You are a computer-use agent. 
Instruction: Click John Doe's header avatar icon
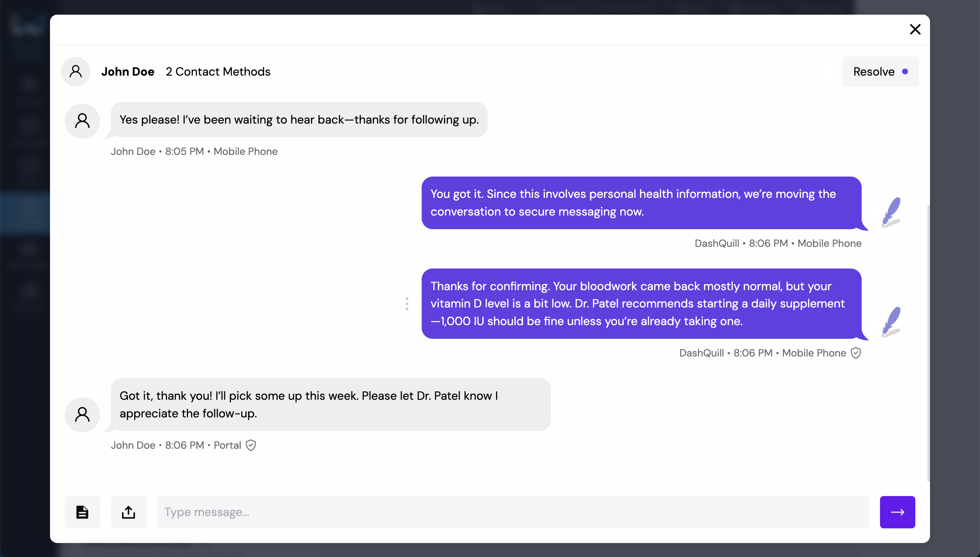point(76,72)
